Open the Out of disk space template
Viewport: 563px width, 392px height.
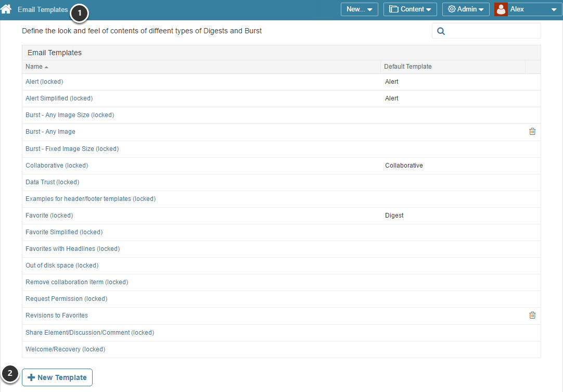62,265
